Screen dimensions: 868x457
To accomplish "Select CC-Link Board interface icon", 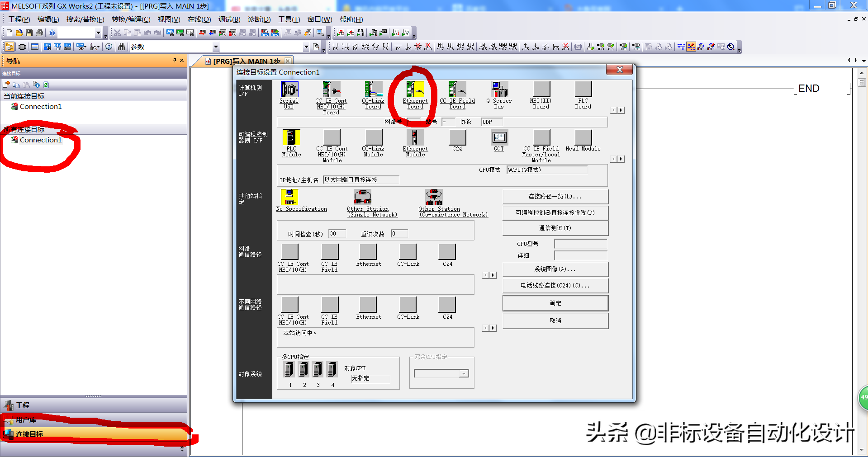I will (373, 90).
